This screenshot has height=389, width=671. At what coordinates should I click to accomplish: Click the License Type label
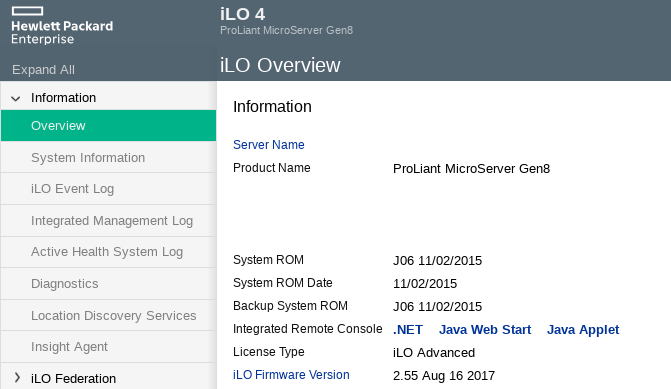pyautogui.click(x=269, y=352)
